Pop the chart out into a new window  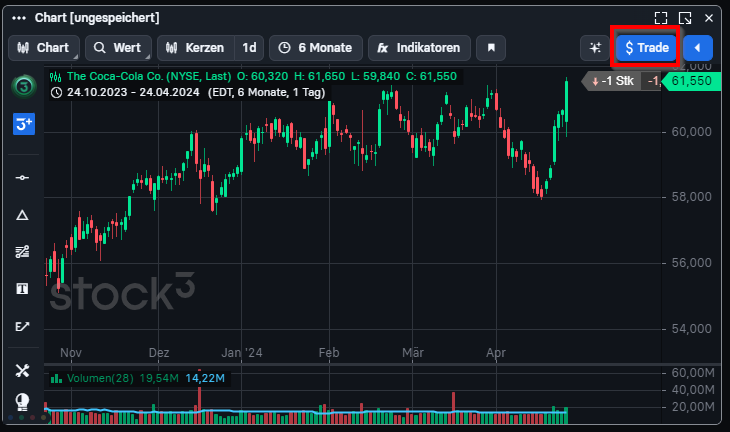[685, 18]
